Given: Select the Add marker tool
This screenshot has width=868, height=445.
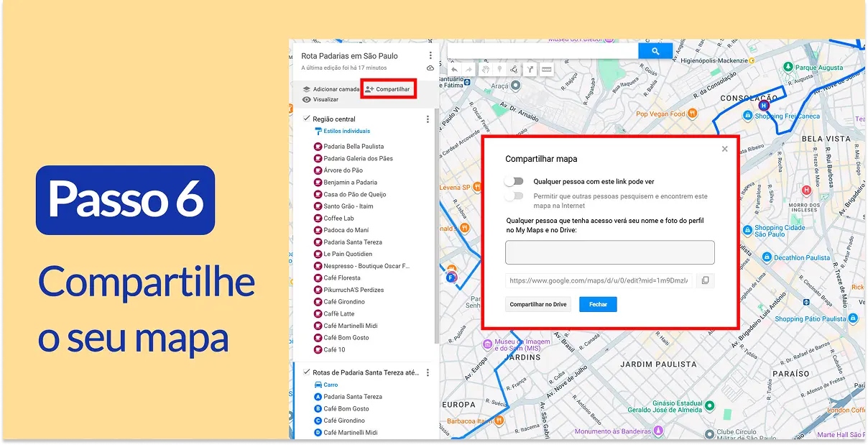Looking at the screenshot, I should tap(499, 69).
